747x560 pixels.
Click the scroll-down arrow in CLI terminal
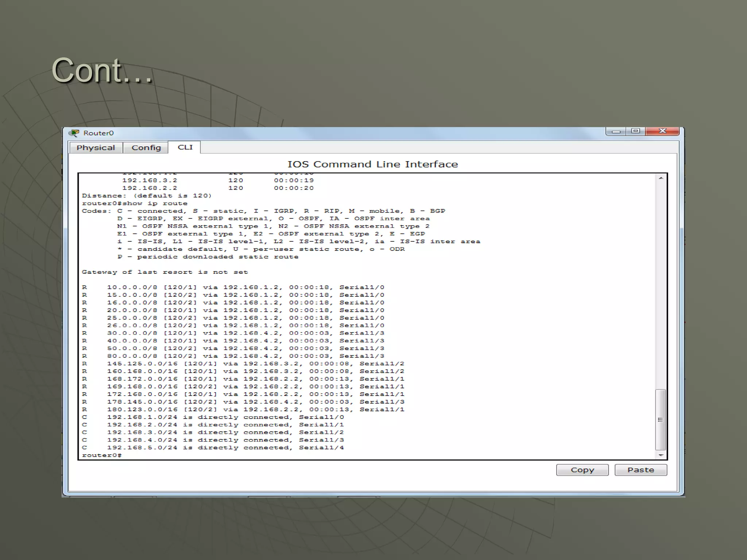pyautogui.click(x=661, y=455)
